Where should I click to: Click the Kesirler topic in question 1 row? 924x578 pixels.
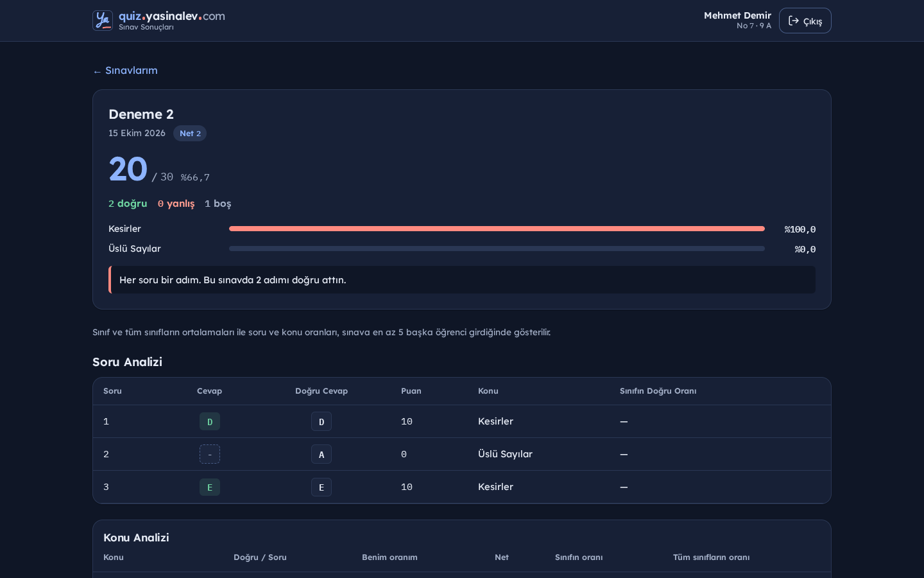(x=495, y=421)
